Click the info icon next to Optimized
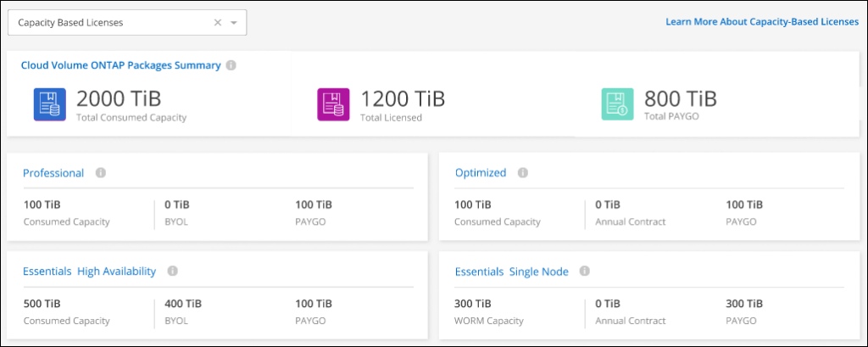The height and width of the screenshot is (347, 868). click(x=522, y=173)
